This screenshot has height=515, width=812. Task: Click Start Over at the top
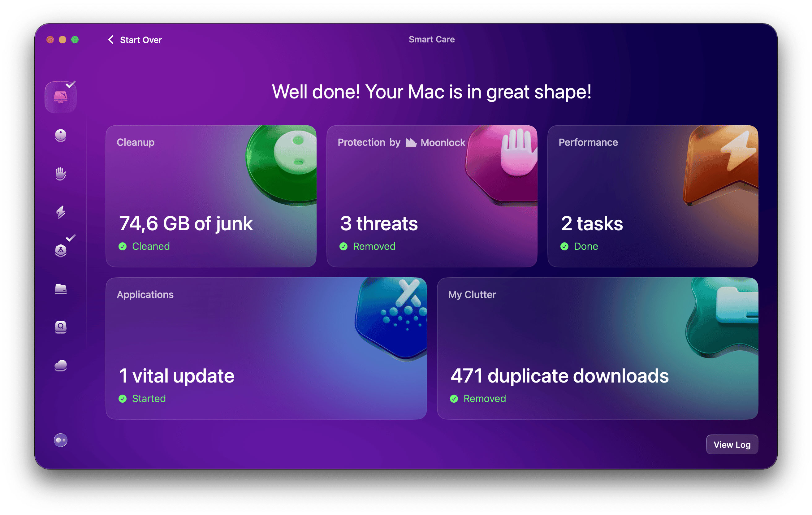140,39
